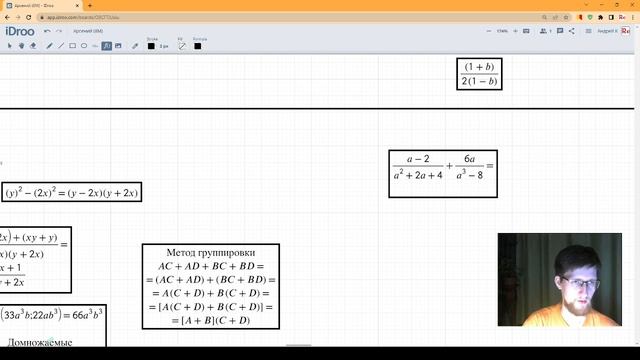Zoom in the board
The width and height of the screenshot is (640, 360).
click(515, 31)
